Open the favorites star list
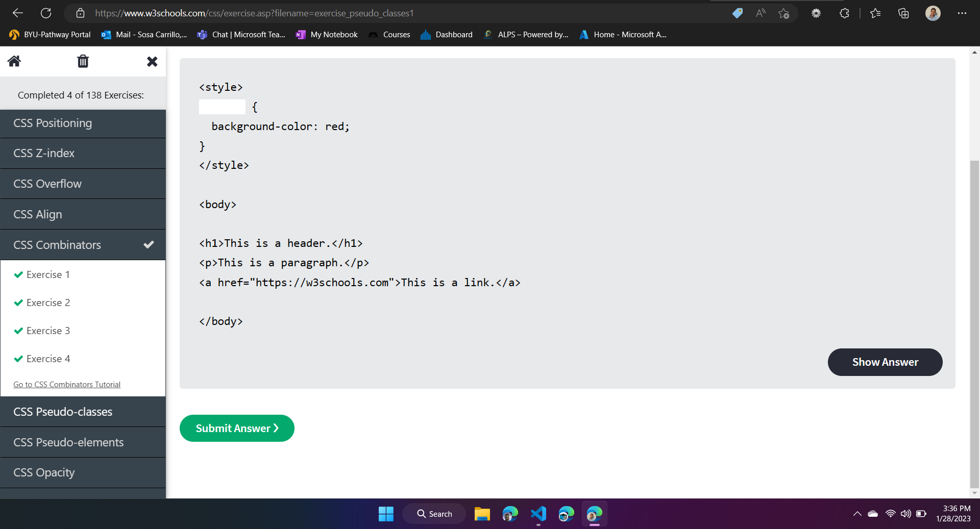This screenshot has width=980, height=529. pyautogui.click(x=875, y=13)
